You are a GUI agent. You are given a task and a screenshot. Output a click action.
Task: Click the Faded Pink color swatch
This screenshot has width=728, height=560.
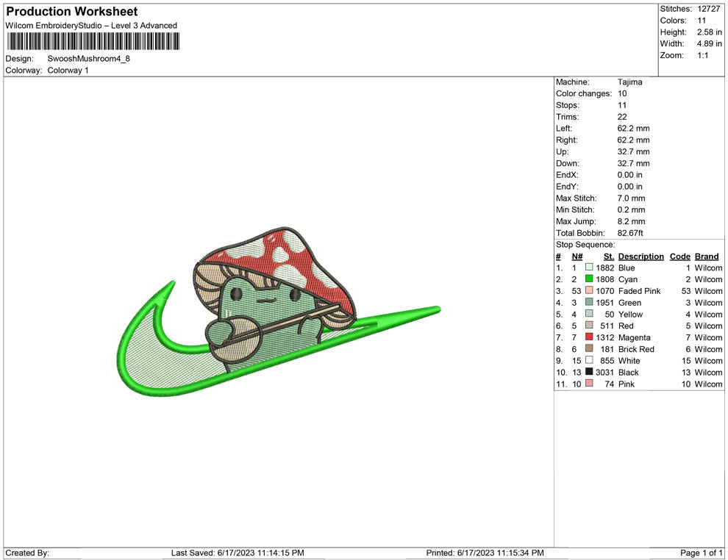coord(589,290)
